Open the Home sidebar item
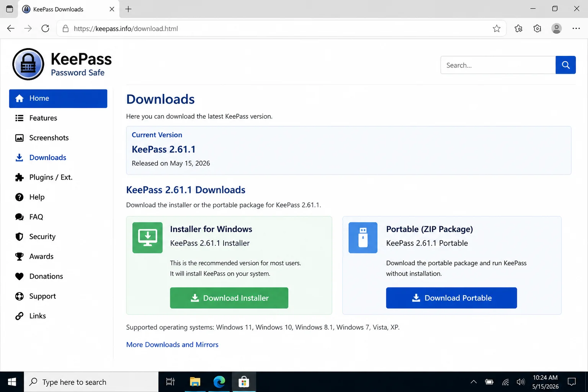Screen dimensions: 588x392 click(58, 98)
